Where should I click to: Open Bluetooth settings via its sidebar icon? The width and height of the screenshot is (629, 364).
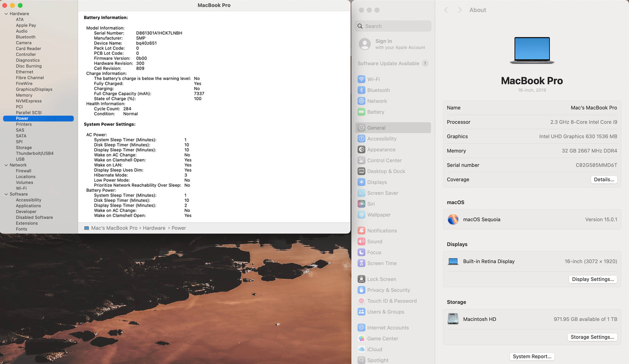[x=361, y=90]
